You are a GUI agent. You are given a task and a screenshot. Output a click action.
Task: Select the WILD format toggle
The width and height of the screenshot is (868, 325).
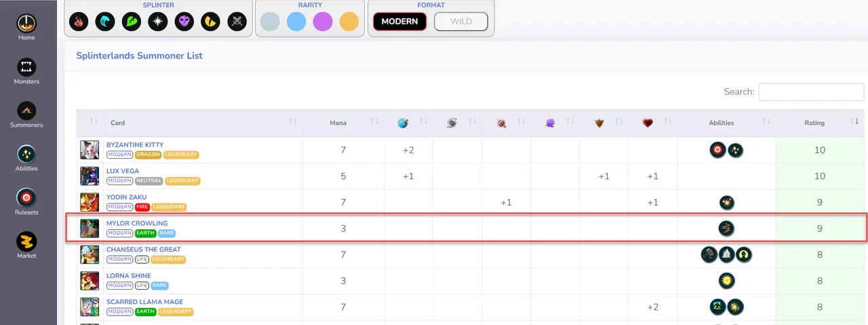[461, 22]
